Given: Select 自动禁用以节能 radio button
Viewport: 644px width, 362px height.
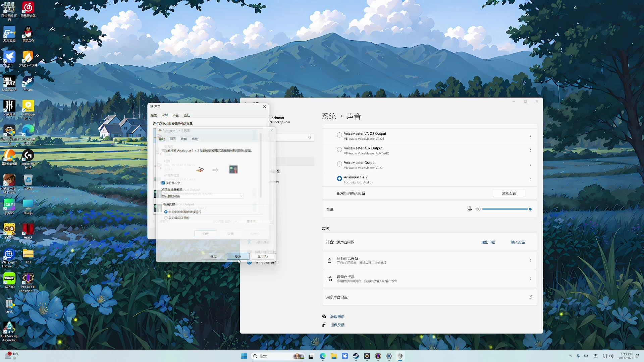Looking at the screenshot, I should 166,218.
